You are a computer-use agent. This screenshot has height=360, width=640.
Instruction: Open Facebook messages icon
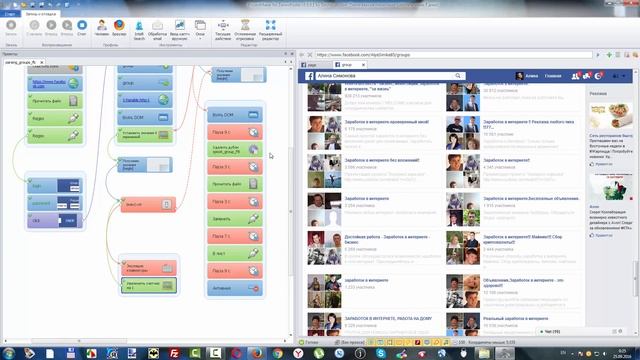coord(587,76)
